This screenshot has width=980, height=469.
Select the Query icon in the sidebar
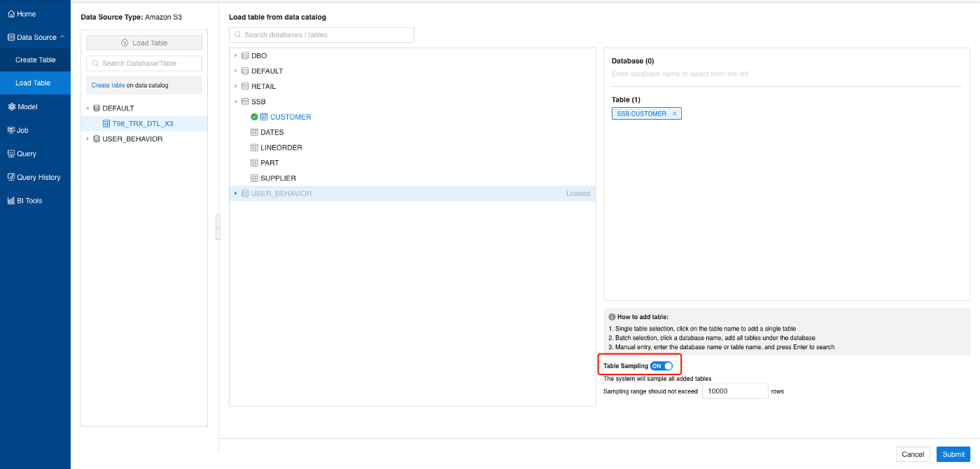[x=9, y=153]
